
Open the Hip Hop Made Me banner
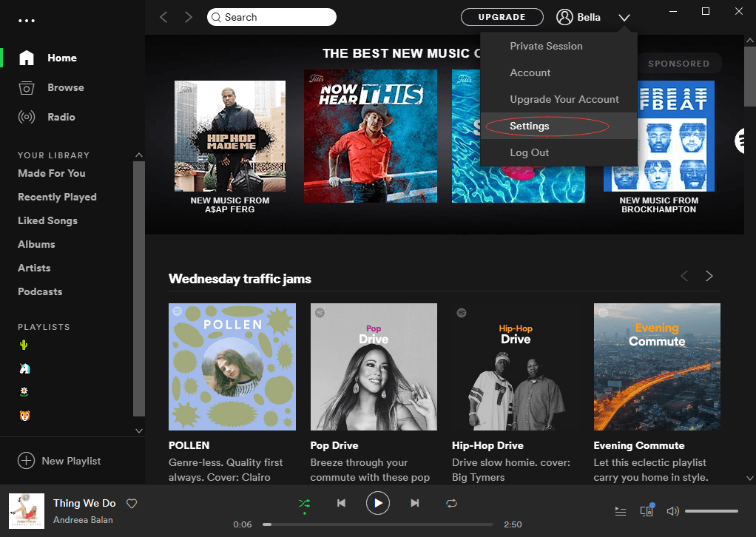click(x=230, y=136)
